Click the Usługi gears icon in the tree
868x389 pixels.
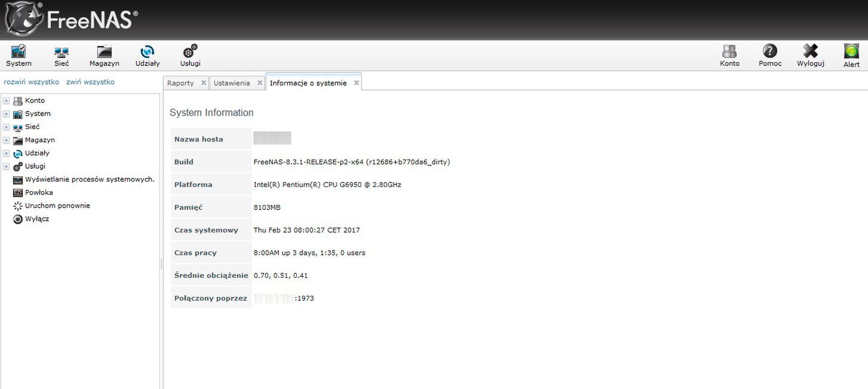(18, 167)
